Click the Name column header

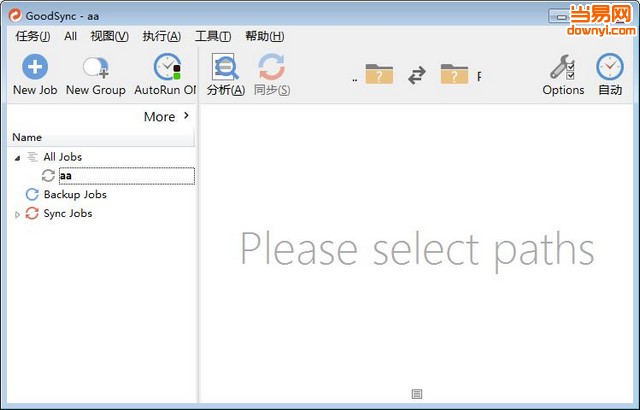[27, 137]
